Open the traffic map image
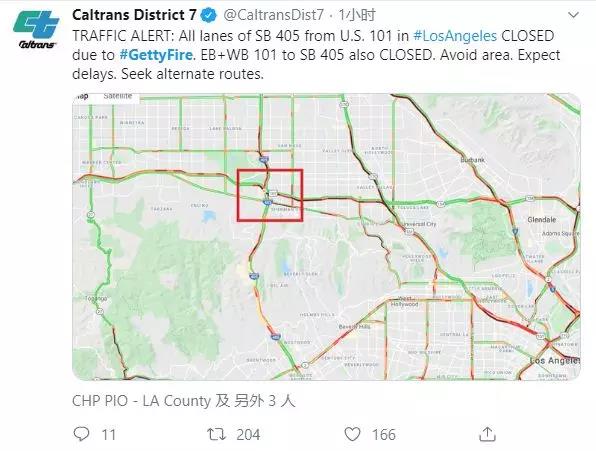The height and width of the screenshot is (451, 596). click(x=326, y=236)
